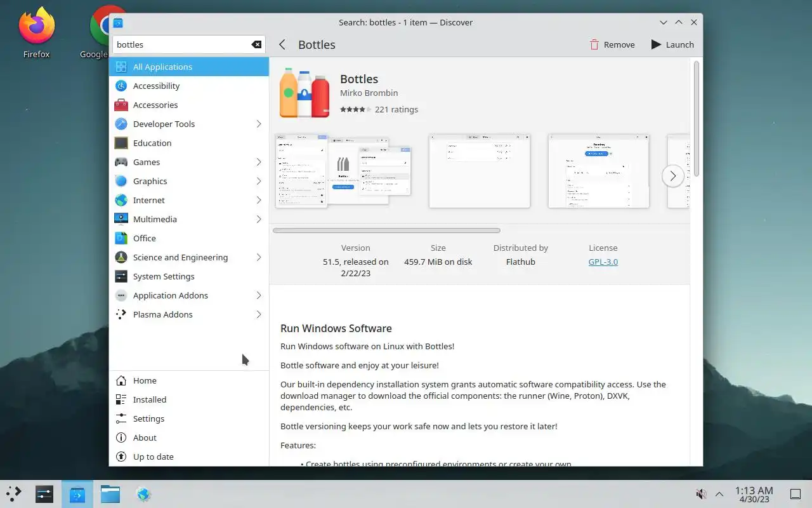Click the Discover taskbar icon
This screenshot has width=812, height=508.
point(77,494)
